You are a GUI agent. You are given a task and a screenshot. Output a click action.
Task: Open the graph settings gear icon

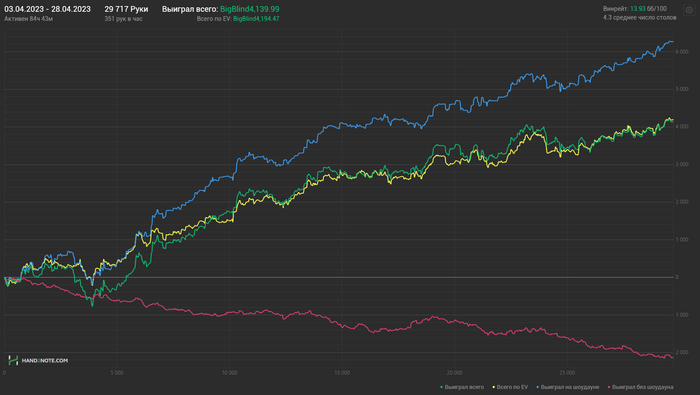tap(689, 10)
